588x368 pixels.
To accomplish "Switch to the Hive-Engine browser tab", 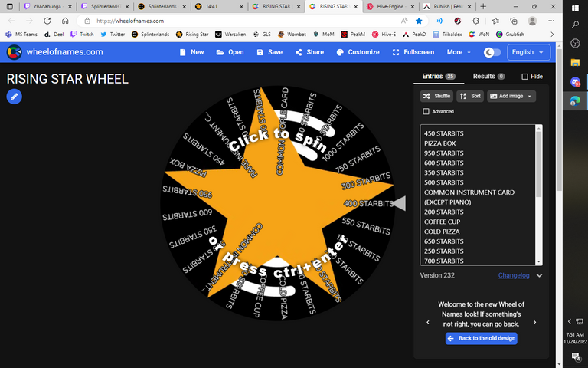I will pyautogui.click(x=390, y=6).
